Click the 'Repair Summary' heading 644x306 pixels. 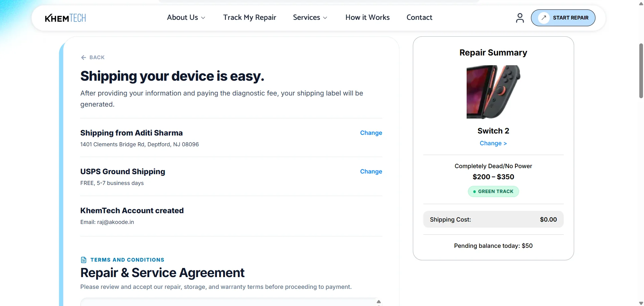(493, 53)
